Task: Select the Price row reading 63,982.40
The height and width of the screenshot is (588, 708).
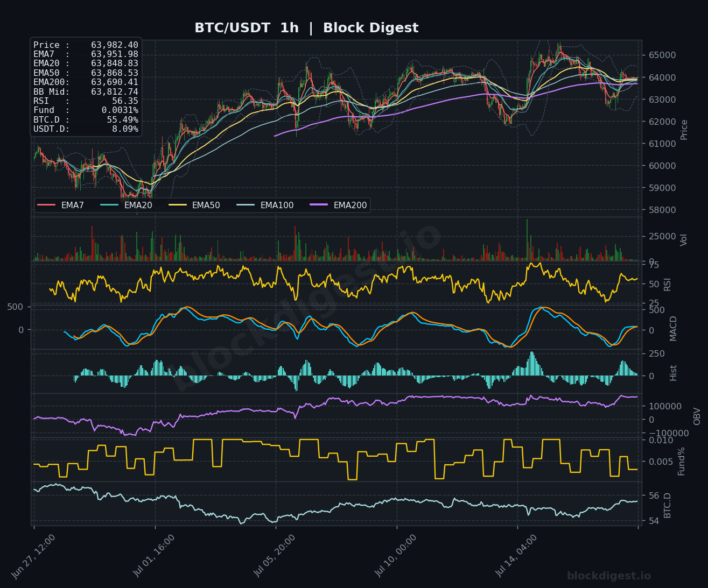Action: click(x=86, y=45)
